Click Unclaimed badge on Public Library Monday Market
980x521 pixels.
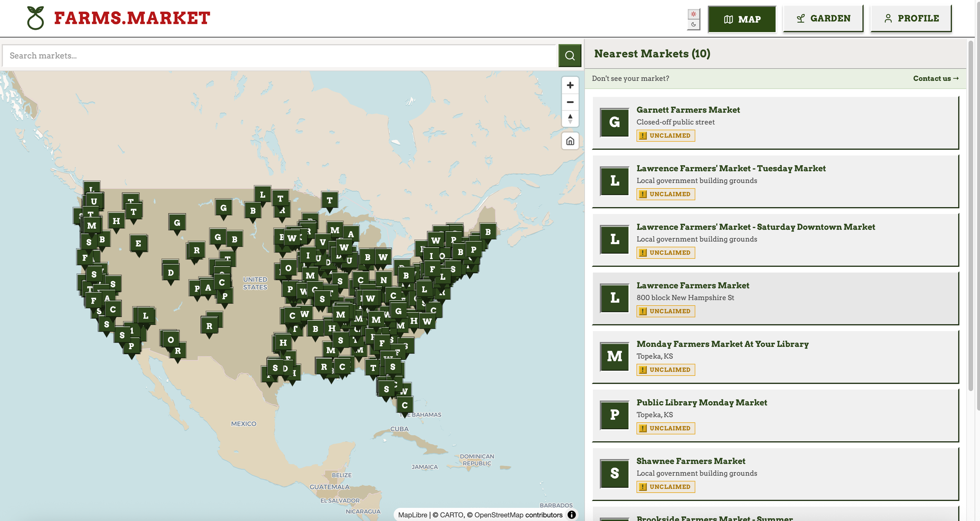coord(666,428)
